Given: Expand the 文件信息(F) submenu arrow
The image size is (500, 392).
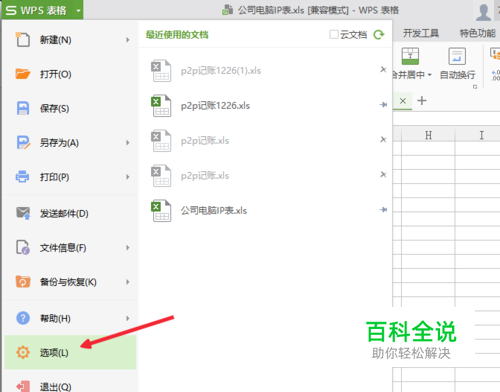Looking at the screenshot, I should click(128, 248).
